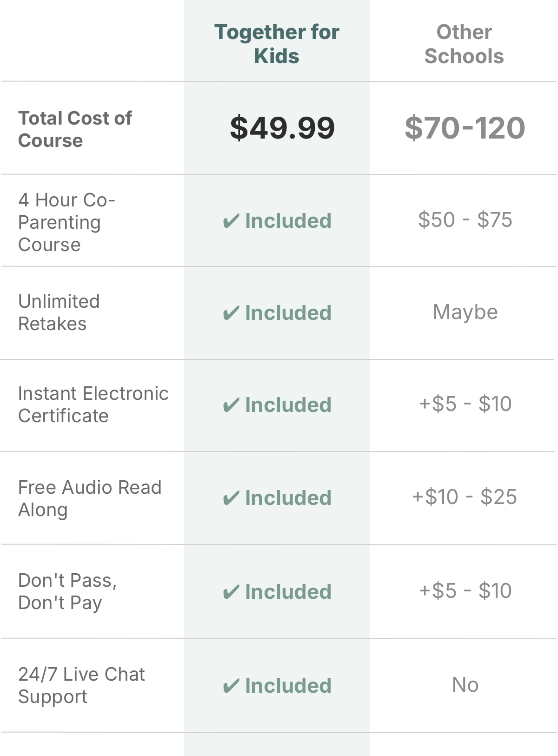Click the No value for Live Chat Support

pos(465,685)
